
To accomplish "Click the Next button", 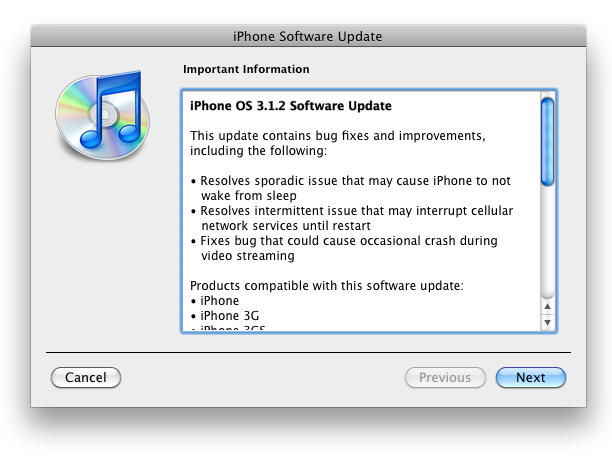I will tap(531, 377).
